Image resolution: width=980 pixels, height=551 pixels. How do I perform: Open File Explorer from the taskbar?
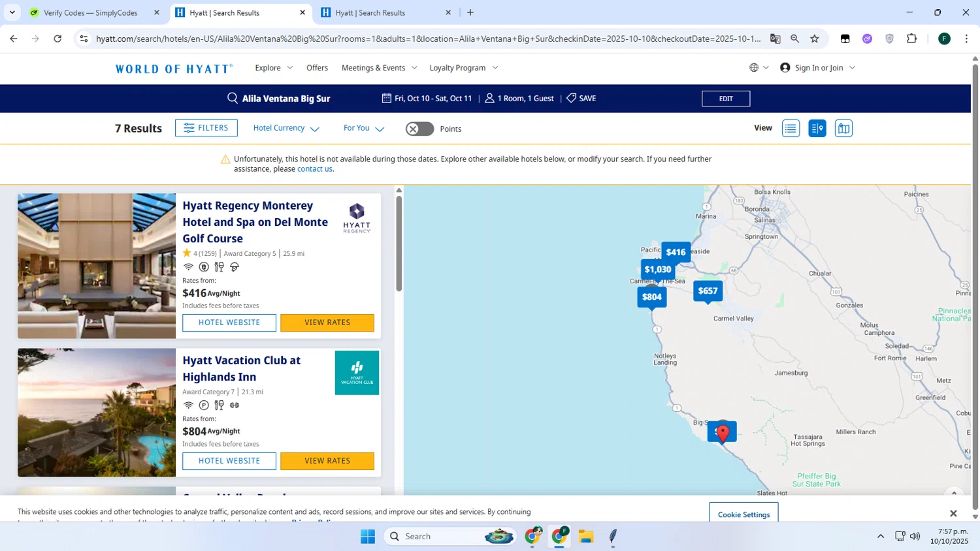coord(586,537)
